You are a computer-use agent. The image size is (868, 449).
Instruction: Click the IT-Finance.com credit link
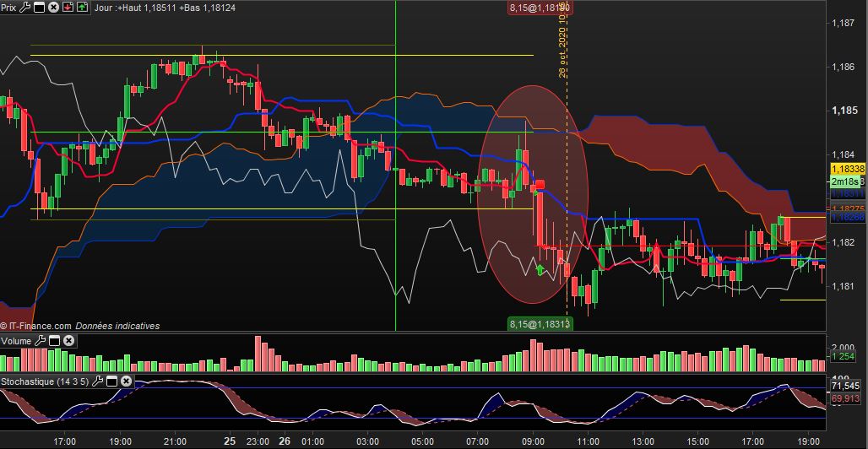[36, 326]
